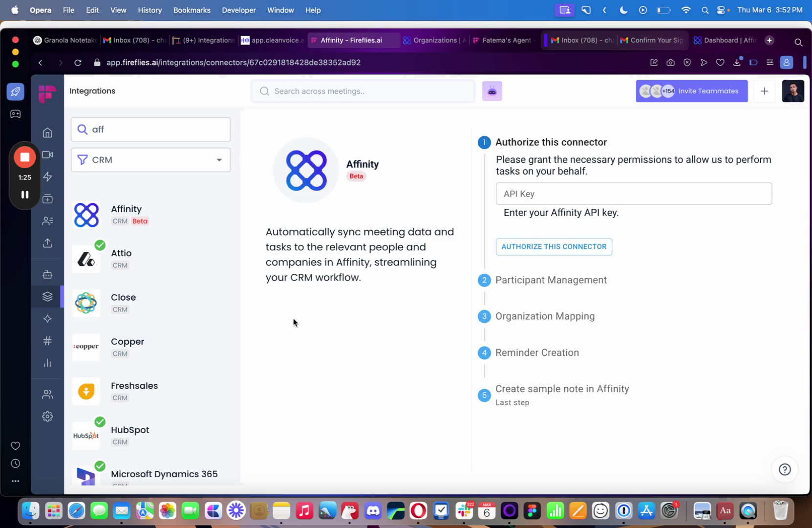Click the address bar URL
This screenshot has width=812, height=528.
[x=234, y=63]
